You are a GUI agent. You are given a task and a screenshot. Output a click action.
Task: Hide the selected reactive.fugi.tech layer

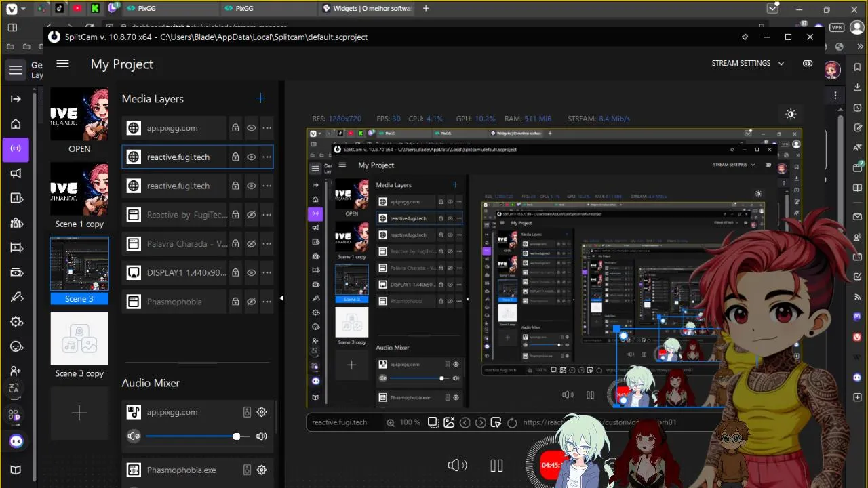click(251, 157)
